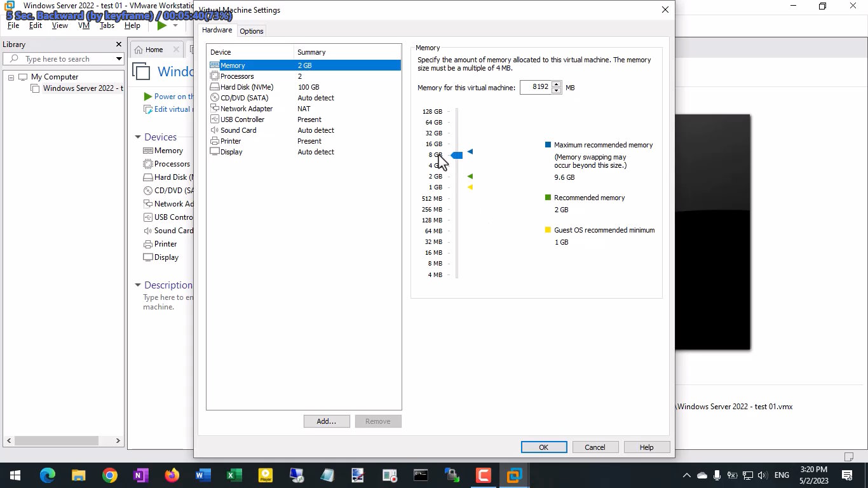Click OK to save settings
The image size is (868, 488).
coord(544,447)
